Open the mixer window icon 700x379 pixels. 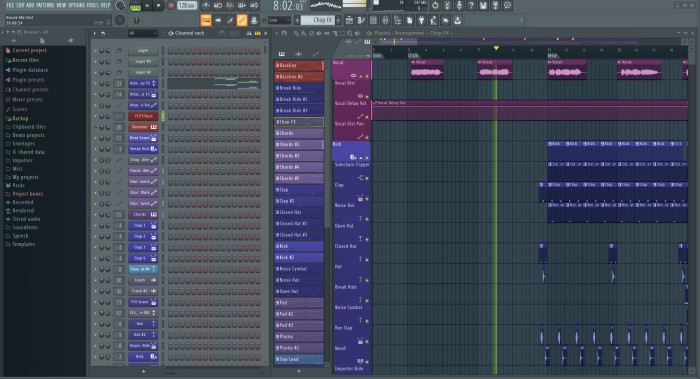[385, 20]
